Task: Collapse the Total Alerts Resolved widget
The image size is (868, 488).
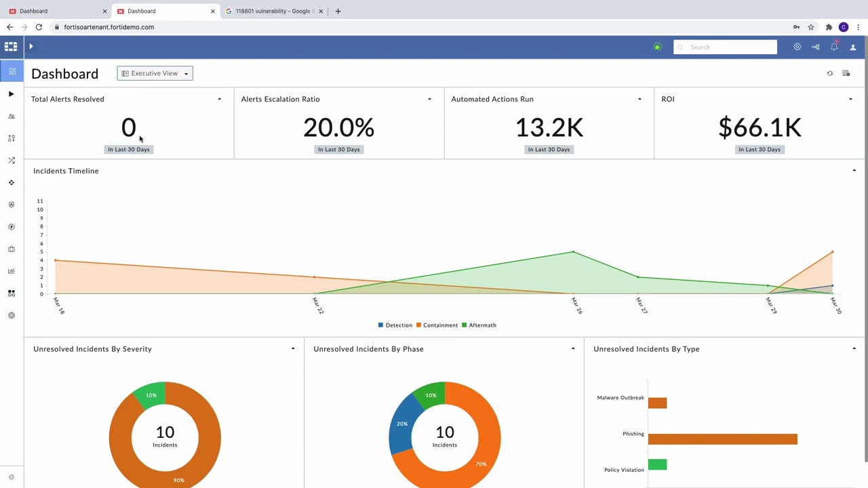Action: (219, 99)
